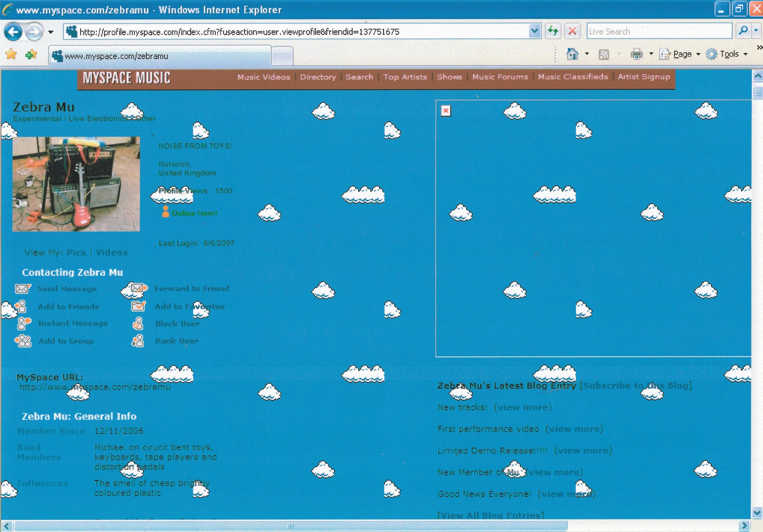The image size is (763, 532).
Task: Click the Add to Friends icon
Action: pyautogui.click(x=21, y=306)
